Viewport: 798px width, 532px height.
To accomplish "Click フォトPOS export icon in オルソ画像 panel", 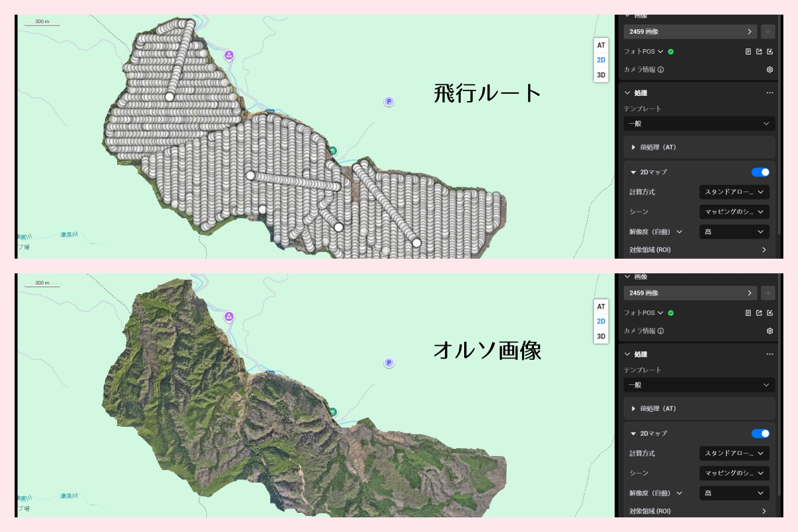I will tap(759, 313).
